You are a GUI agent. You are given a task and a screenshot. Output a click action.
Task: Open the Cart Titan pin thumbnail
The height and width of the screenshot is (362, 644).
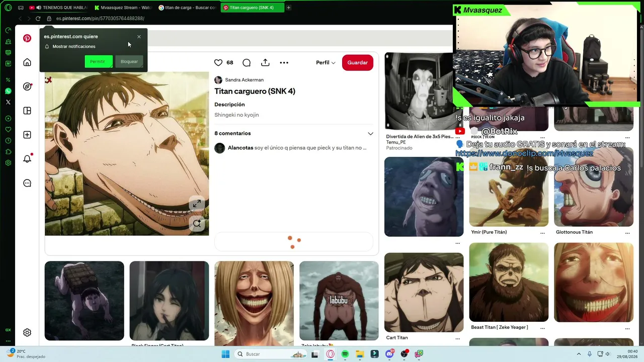pos(424,292)
